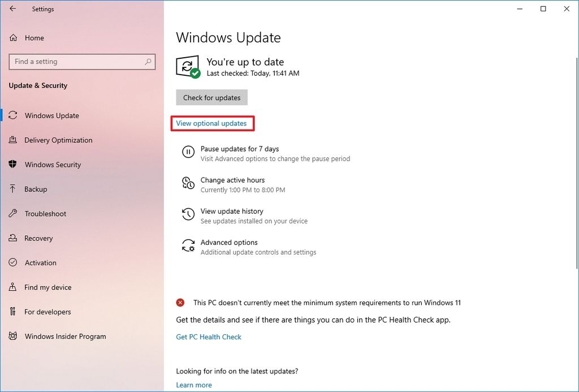Open Learn more about latest updates
The width and height of the screenshot is (579, 392).
point(194,385)
